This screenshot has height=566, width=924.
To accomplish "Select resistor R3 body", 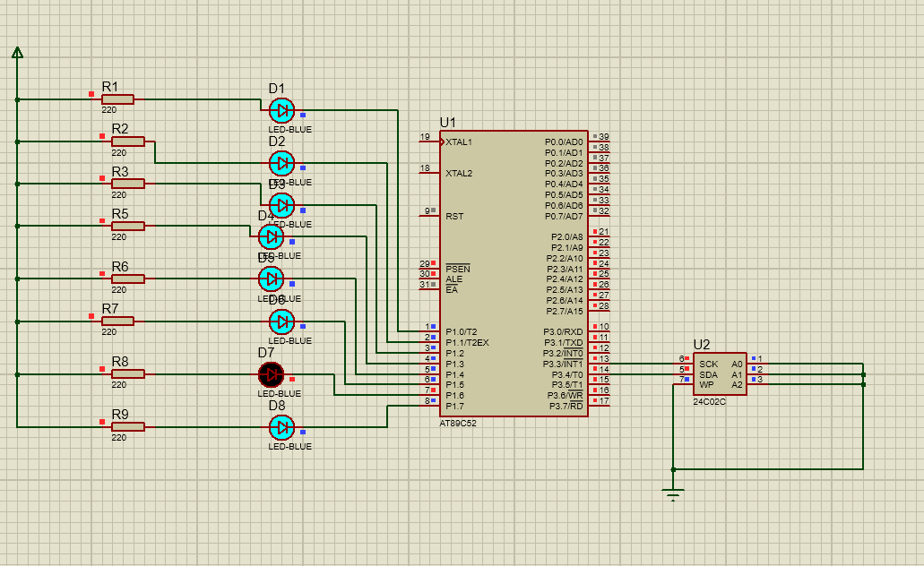I will 128,184.
